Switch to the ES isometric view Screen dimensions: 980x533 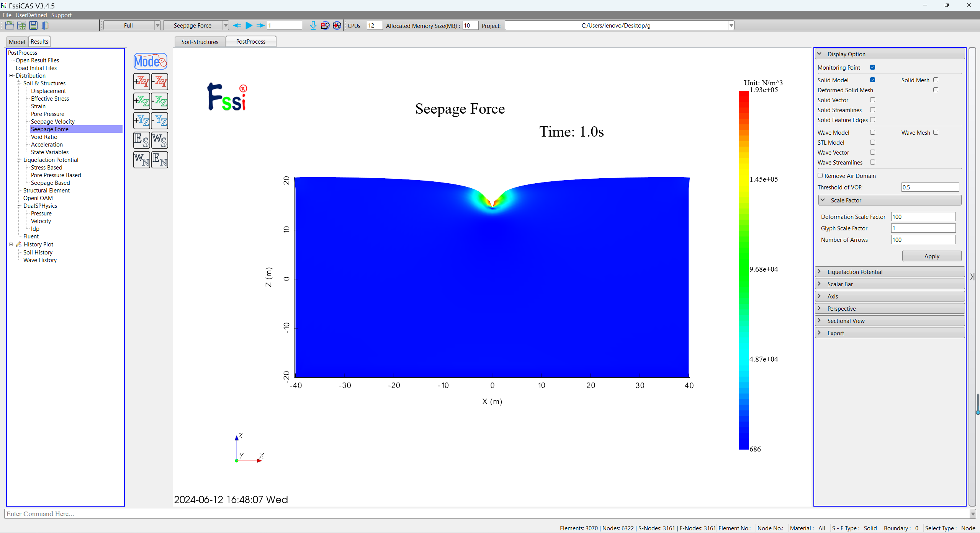click(142, 140)
